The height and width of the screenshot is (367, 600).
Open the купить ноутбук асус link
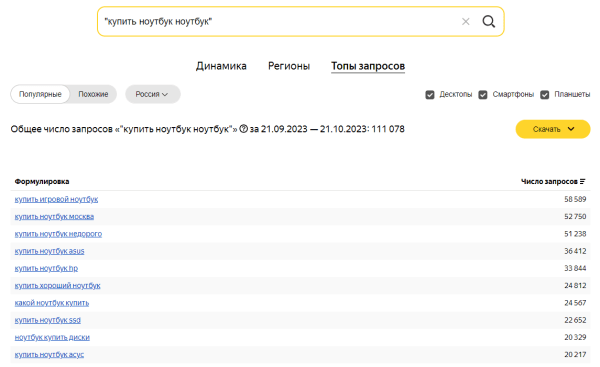pos(49,354)
